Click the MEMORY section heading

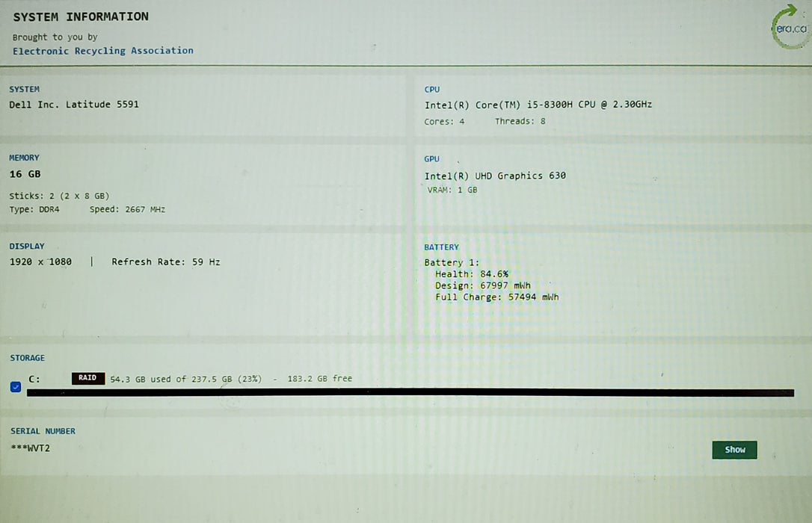(x=24, y=158)
